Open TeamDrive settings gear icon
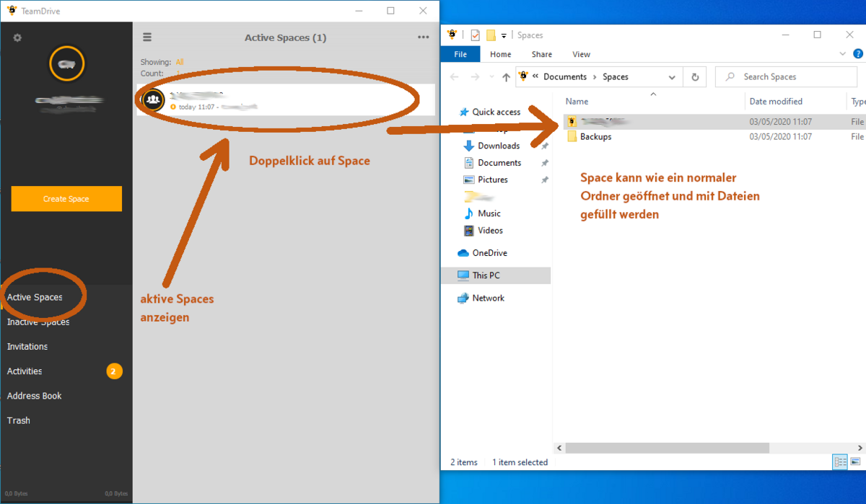This screenshot has width=866, height=504. pos(17,37)
